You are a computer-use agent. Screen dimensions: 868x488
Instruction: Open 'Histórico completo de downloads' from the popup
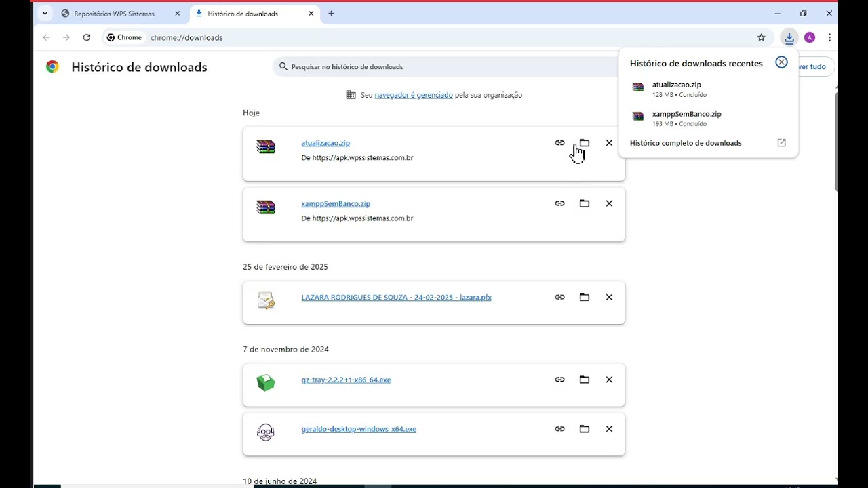686,143
